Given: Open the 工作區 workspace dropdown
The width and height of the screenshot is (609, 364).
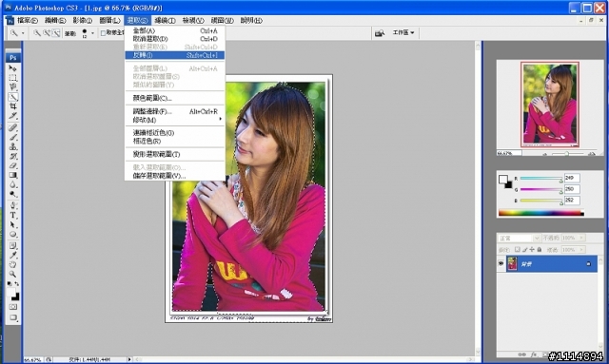Looking at the screenshot, I should click(403, 33).
